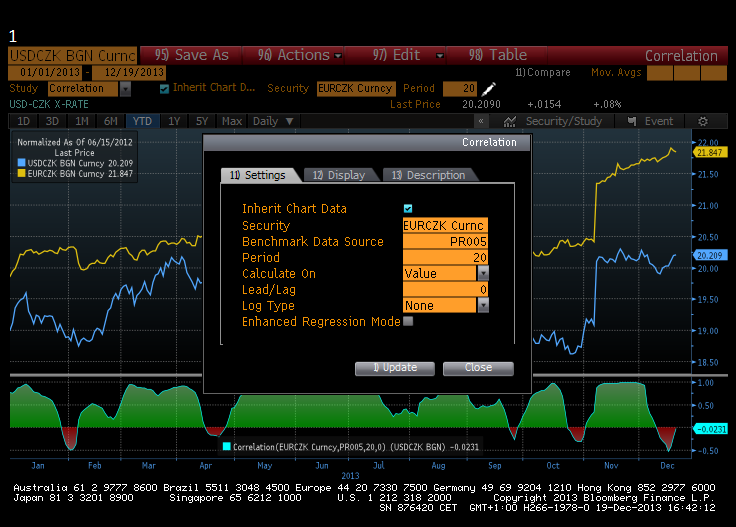Switch to the 11) Settings tab
Screen dimensions: 736x527
[258, 175]
